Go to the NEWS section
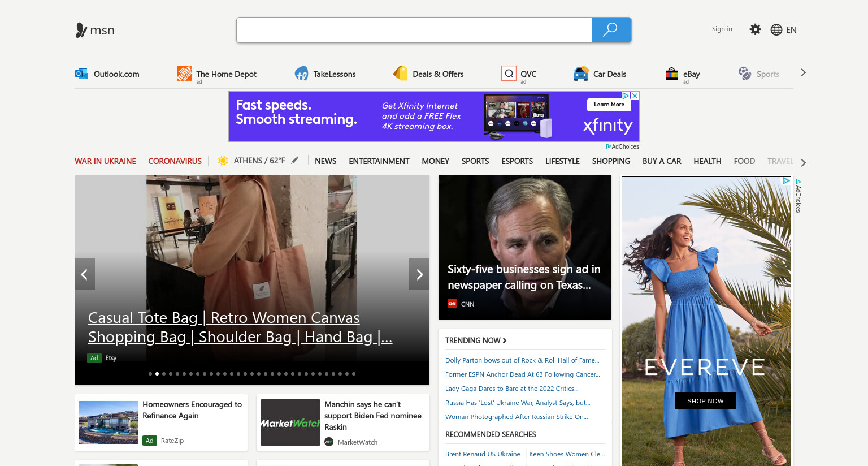Screen dimensions: 868x466 (325, 161)
